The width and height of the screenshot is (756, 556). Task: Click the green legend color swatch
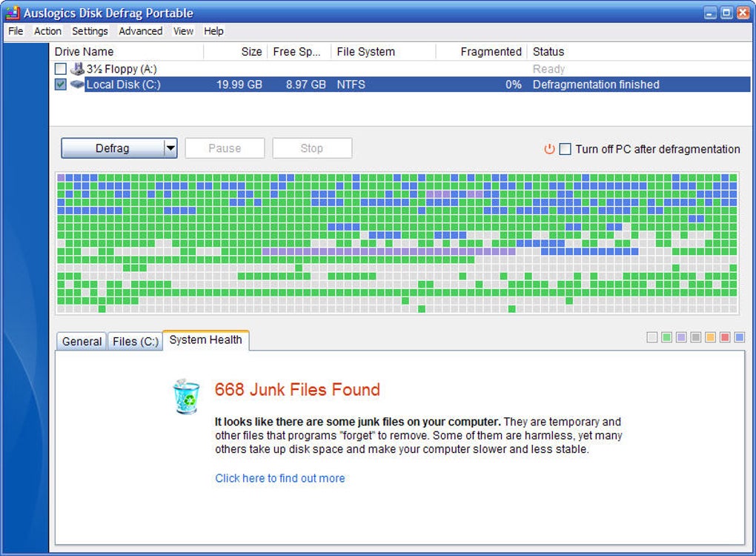click(x=667, y=337)
